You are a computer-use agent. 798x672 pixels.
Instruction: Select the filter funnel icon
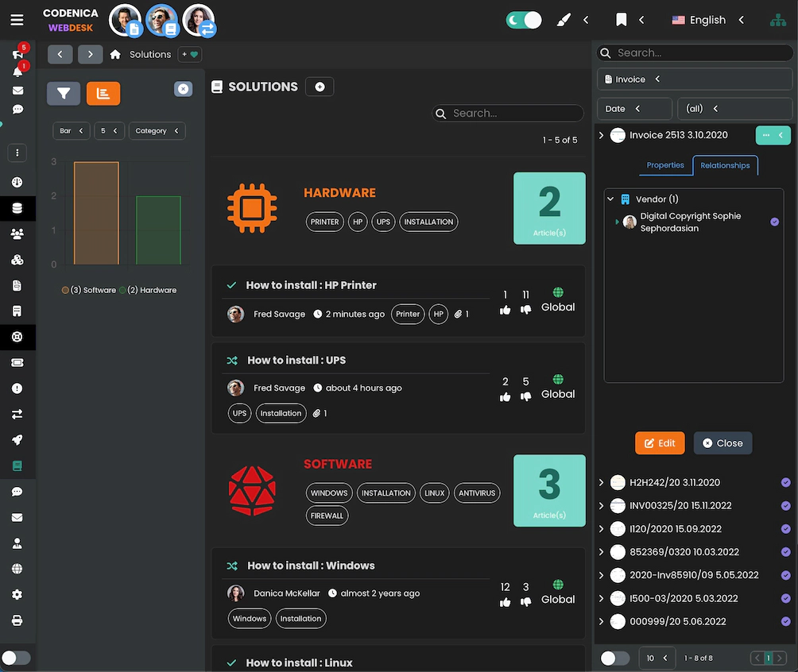[64, 94]
